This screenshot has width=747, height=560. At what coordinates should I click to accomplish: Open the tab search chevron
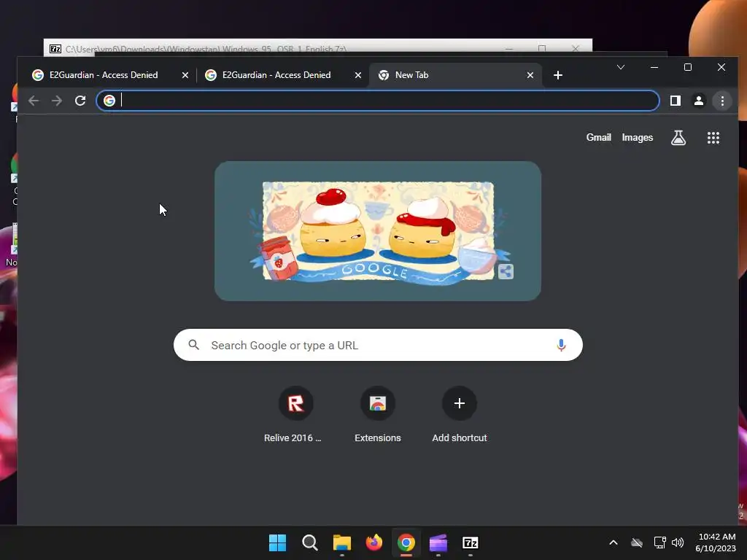click(620, 67)
